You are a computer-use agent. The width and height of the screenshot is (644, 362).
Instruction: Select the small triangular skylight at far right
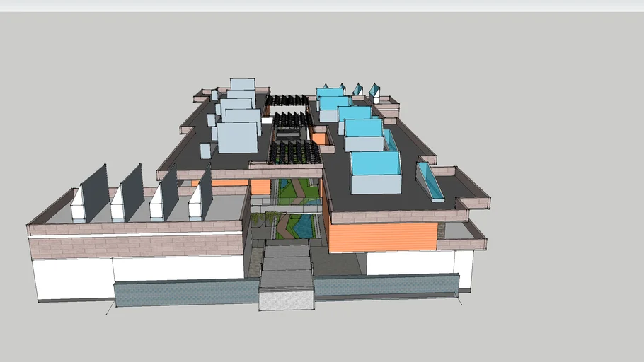click(x=374, y=92)
